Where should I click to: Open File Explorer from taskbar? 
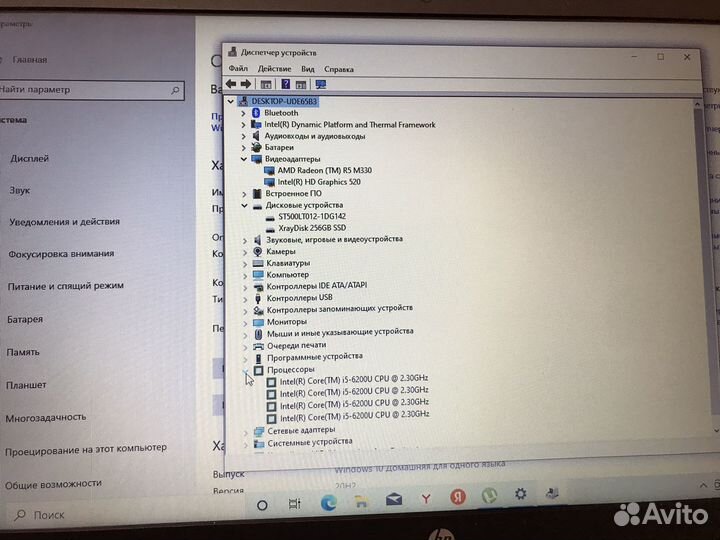tap(361, 501)
